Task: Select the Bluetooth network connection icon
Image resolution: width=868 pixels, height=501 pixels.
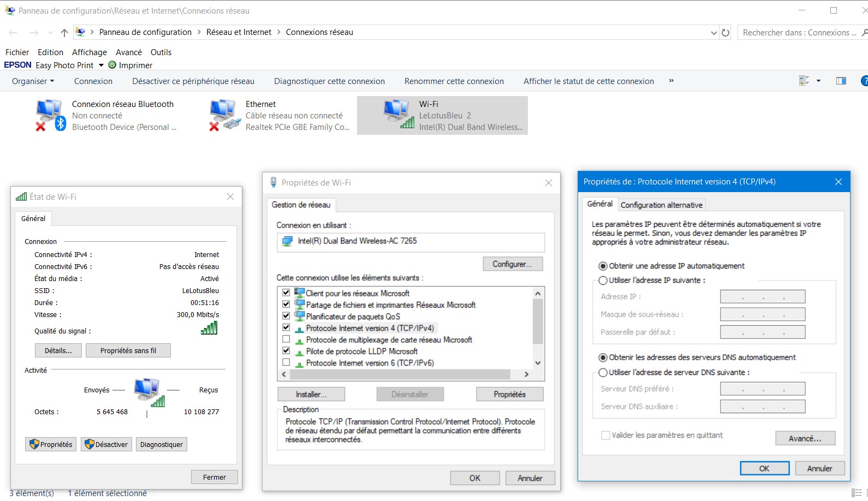Action: pyautogui.click(x=50, y=115)
